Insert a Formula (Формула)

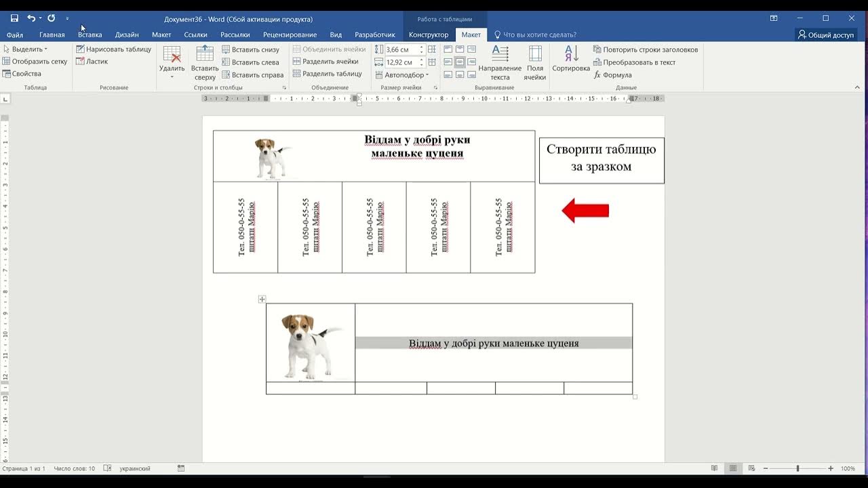click(613, 75)
